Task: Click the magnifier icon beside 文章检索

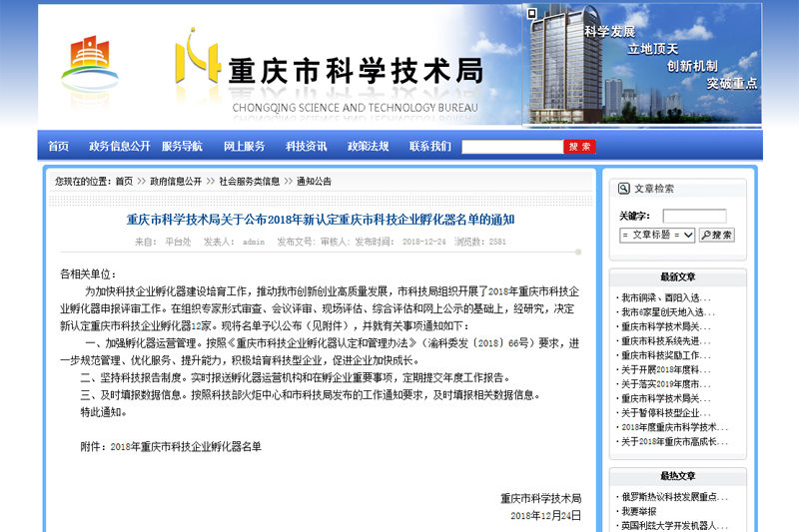Action: click(x=624, y=188)
